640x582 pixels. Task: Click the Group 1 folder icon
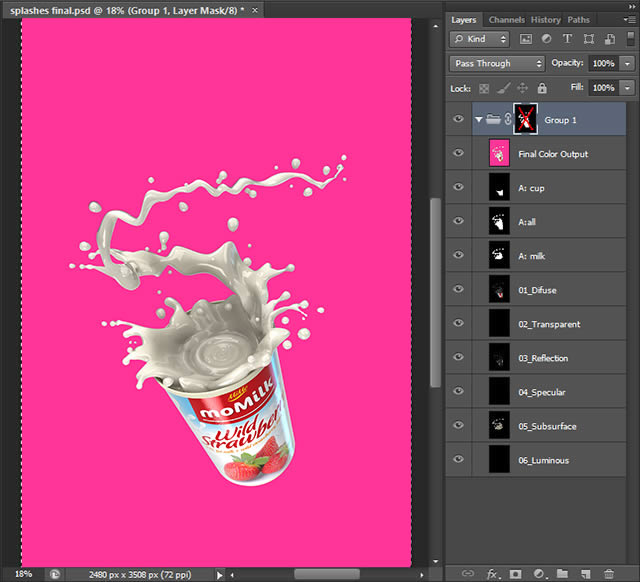coord(493,119)
